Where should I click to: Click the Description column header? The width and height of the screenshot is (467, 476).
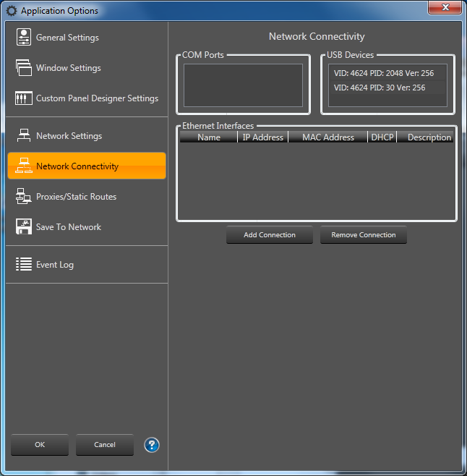click(x=425, y=137)
